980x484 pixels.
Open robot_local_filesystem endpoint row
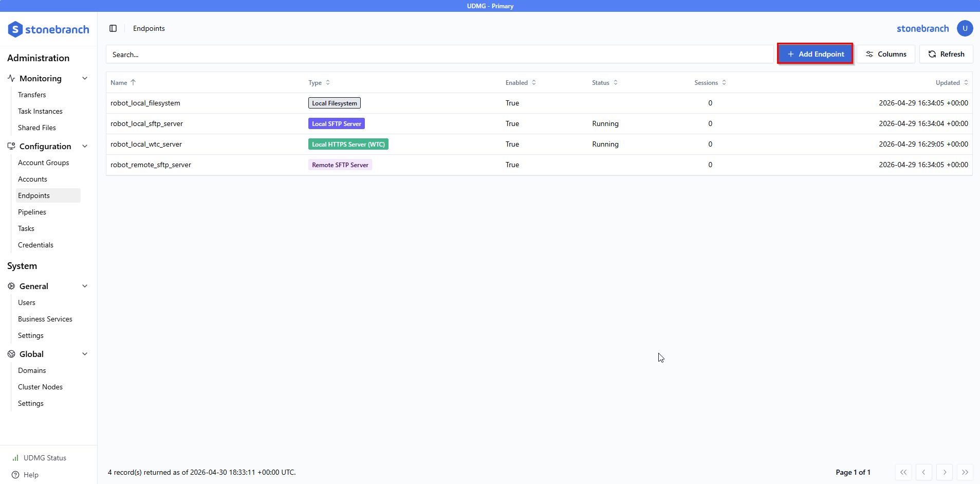point(539,103)
